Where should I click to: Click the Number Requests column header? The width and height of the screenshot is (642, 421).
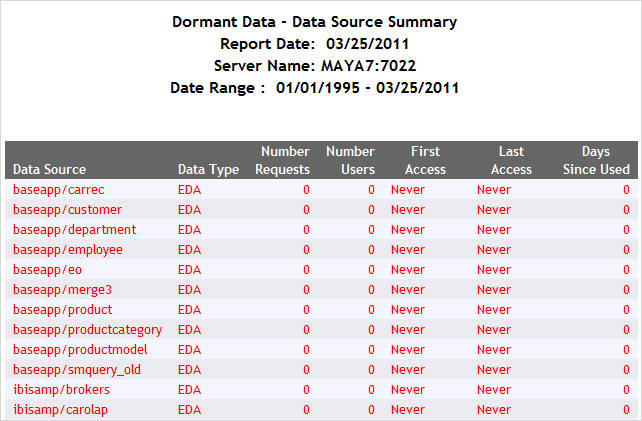(x=282, y=161)
